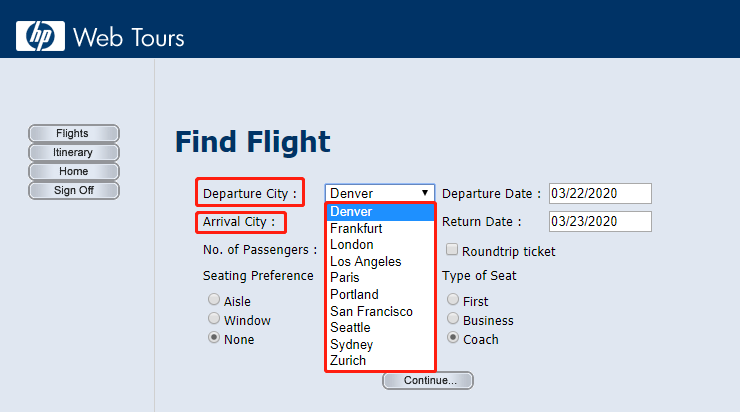
Task: Enable the Roundtrip ticket checkbox
Action: click(x=453, y=250)
